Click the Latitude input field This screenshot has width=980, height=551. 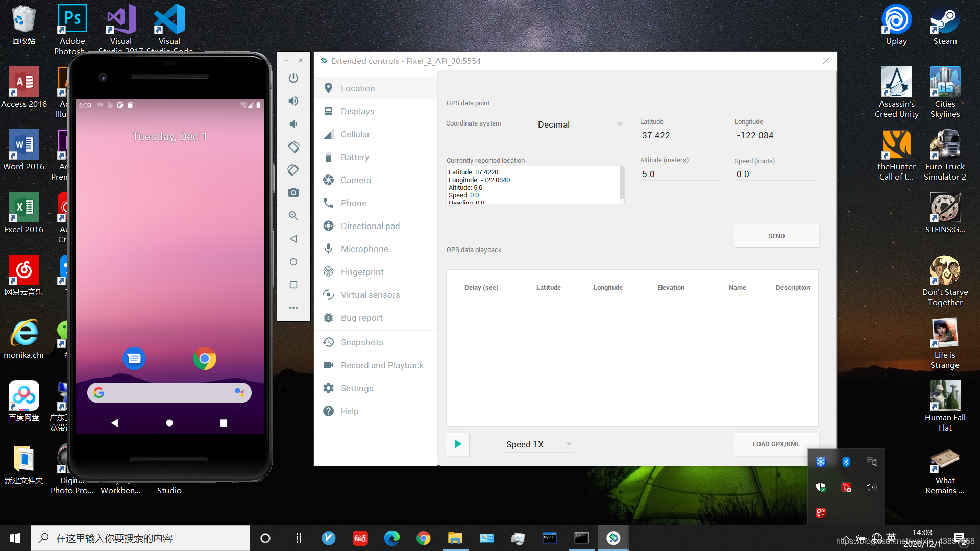pos(679,135)
